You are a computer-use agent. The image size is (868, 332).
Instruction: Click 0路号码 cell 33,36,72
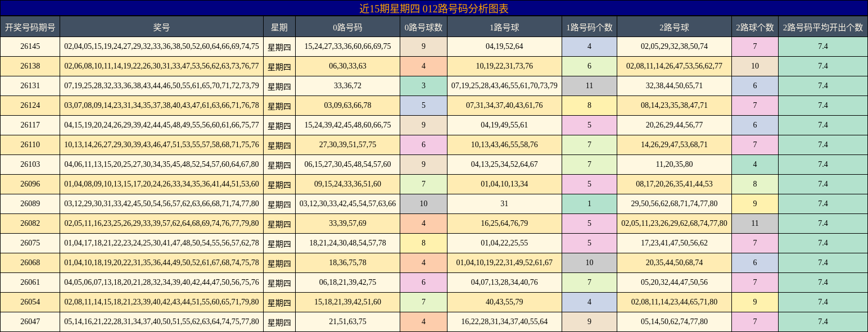[347, 86]
